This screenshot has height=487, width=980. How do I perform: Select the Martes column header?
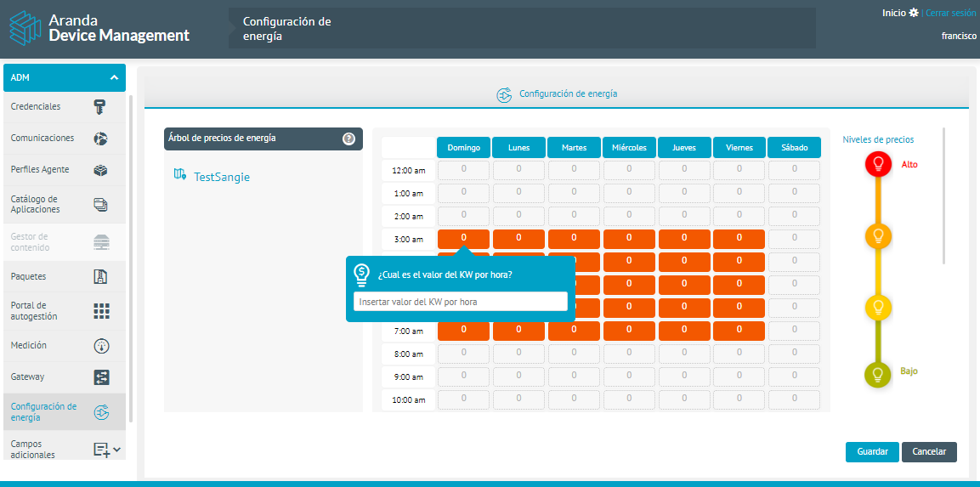pyautogui.click(x=574, y=148)
